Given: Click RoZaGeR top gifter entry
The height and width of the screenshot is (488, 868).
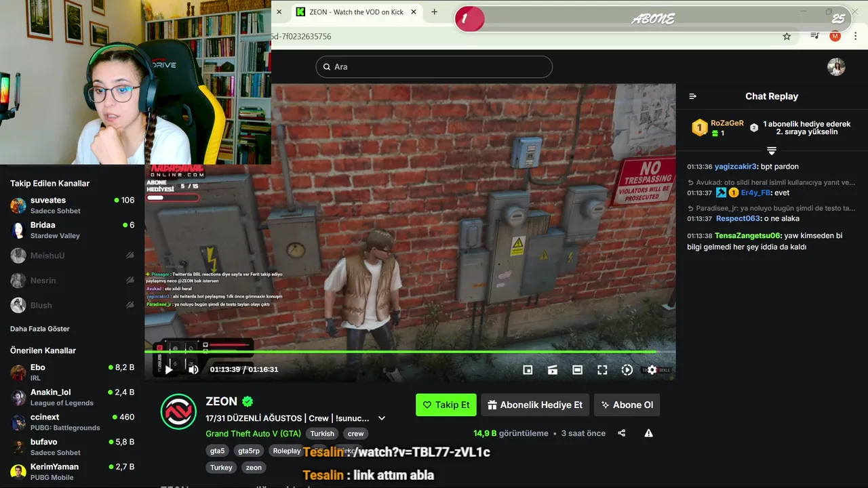Looking at the screenshot, I should click(717, 127).
